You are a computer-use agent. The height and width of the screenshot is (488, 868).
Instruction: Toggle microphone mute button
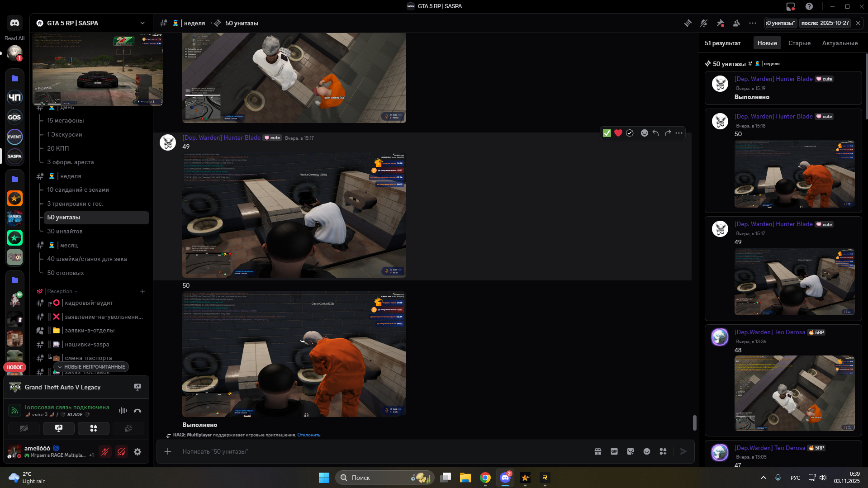105,452
